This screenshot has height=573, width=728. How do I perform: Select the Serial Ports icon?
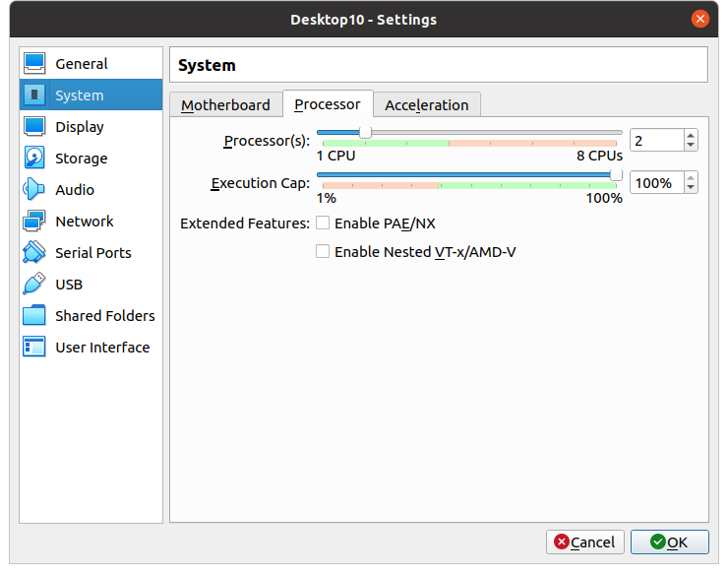[34, 253]
